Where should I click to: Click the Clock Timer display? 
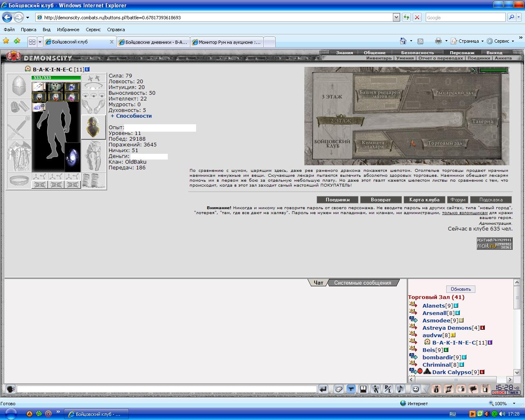(x=506, y=389)
